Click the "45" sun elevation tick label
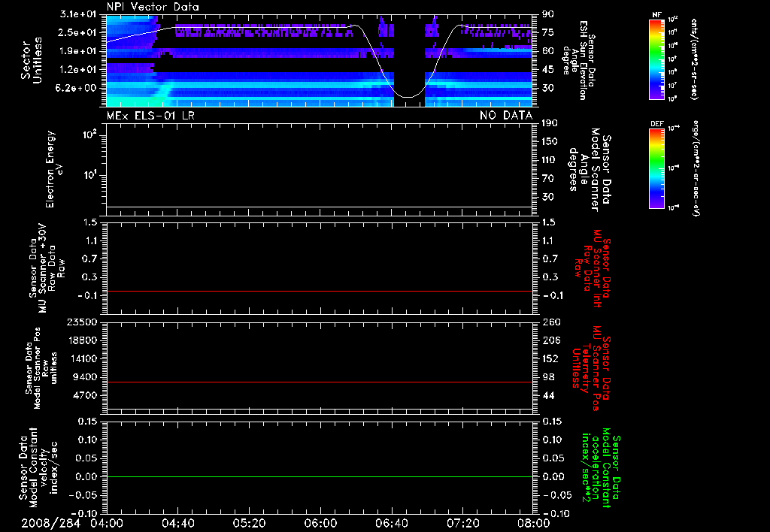The width and height of the screenshot is (770, 532). point(548,70)
